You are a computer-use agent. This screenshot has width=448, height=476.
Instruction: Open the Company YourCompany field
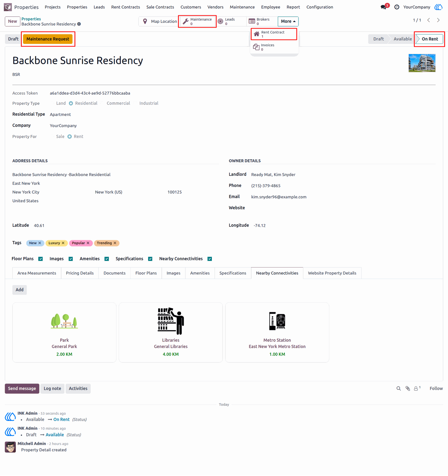(63, 126)
